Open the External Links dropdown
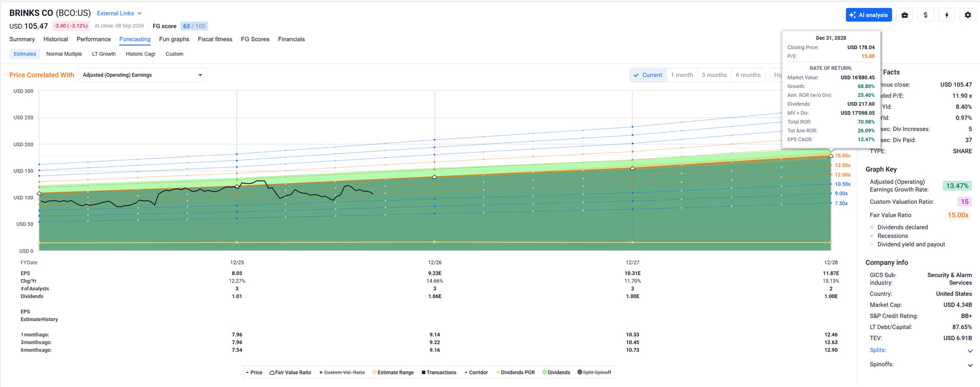This screenshot has width=980, height=387. point(119,13)
